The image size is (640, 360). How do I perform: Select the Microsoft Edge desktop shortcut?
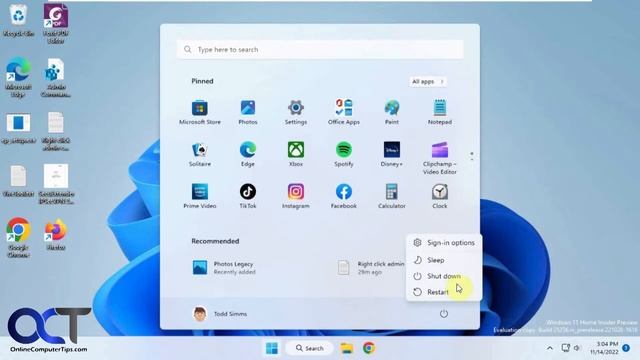(18, 78)
